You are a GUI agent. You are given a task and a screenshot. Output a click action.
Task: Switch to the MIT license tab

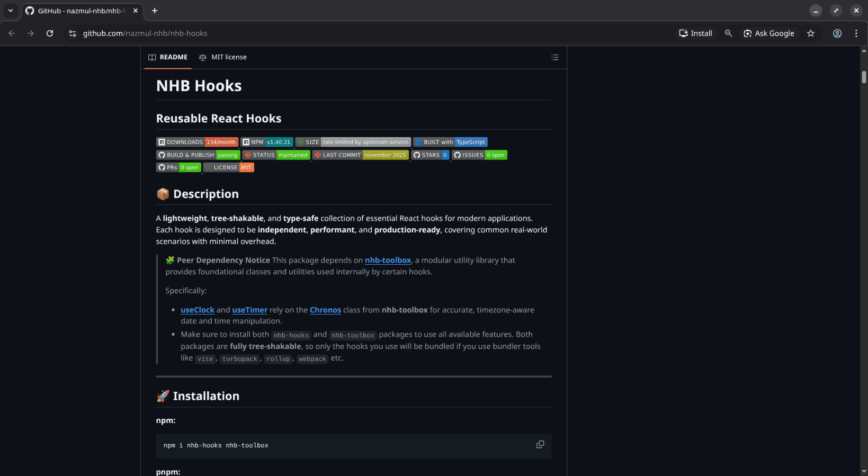[223, 57]
